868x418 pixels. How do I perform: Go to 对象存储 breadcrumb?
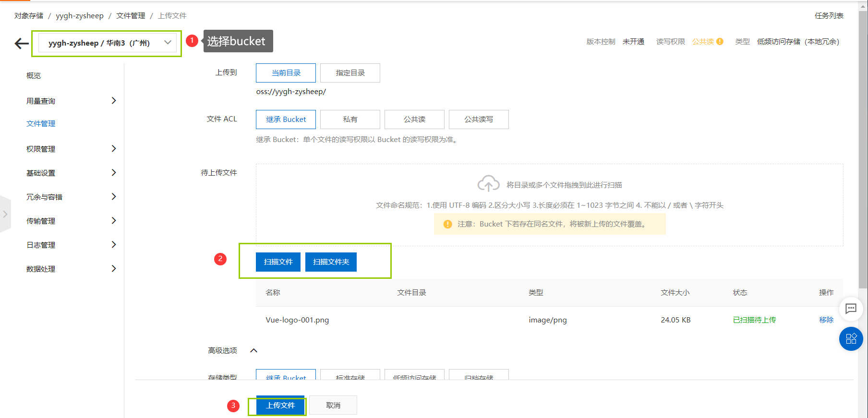click(29, 16)
